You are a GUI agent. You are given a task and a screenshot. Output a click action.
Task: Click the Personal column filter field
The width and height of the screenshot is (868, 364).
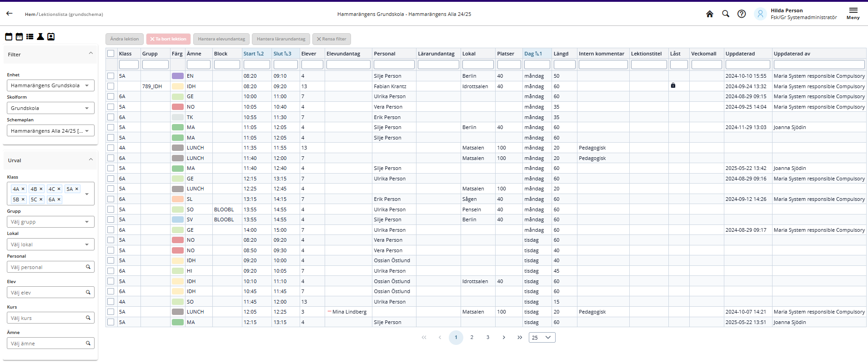pos(394,65)
